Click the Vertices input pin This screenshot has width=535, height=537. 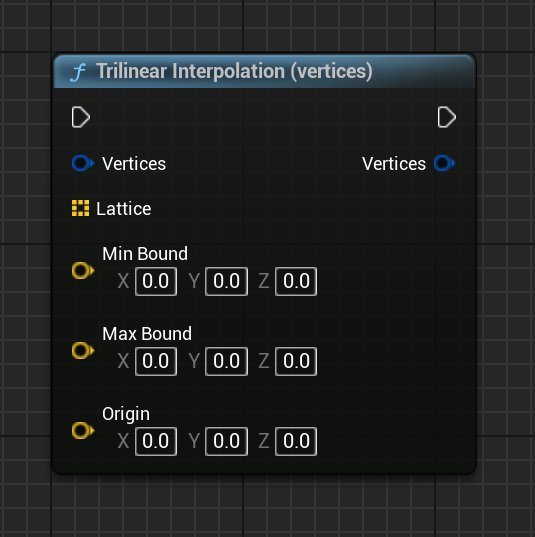click(x=83, y=163)
